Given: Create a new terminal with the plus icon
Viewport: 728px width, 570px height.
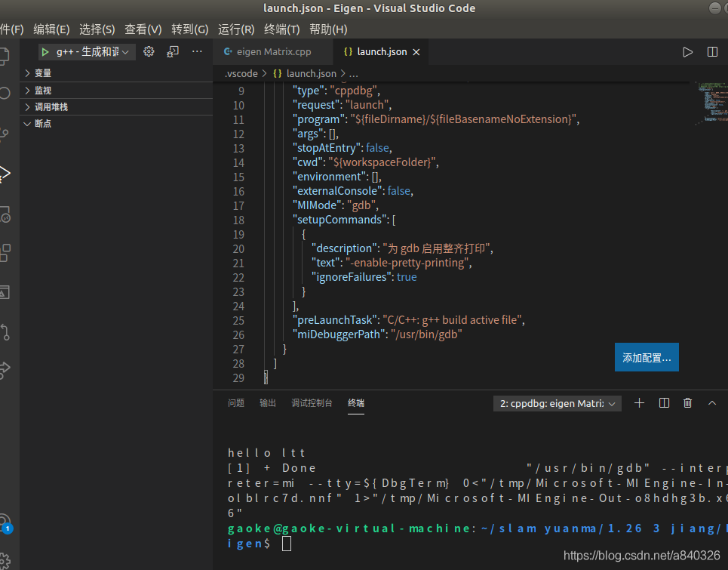Looking at the screenshot, I should pyautogui.click(x=639, y=403).
